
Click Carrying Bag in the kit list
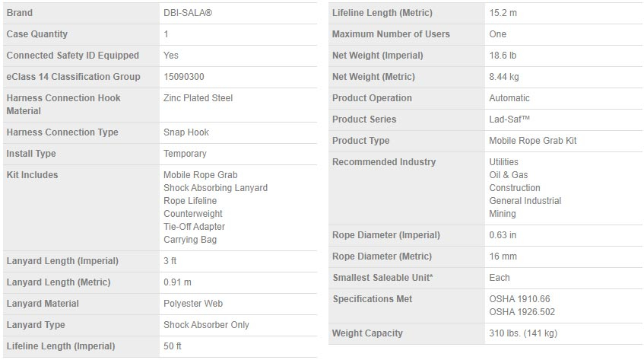point(190,240)
